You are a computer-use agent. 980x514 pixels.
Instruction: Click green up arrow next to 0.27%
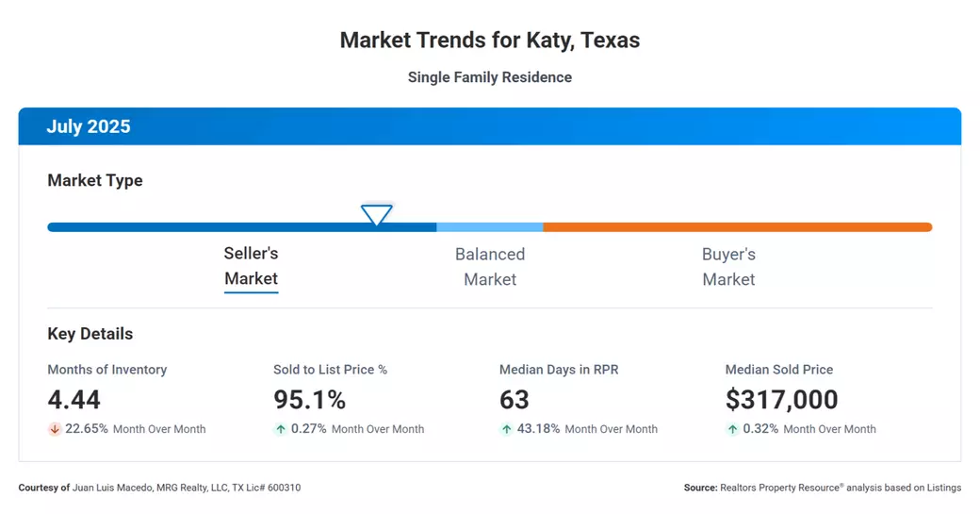pos(281,429)
